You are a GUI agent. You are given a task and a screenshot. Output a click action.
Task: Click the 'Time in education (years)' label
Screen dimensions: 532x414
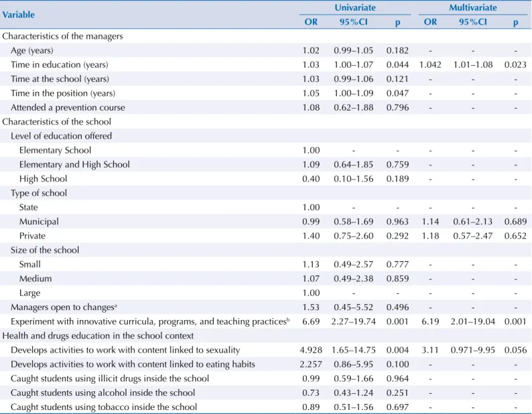click(x=60, y=65)
